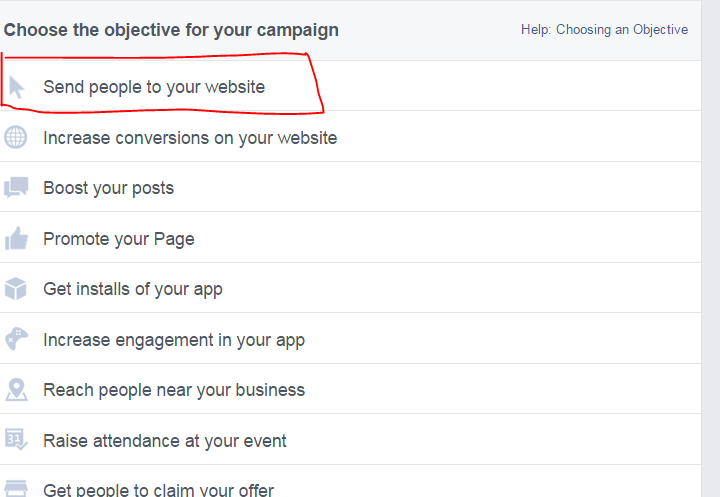Pick 'Get people to claim your offer'
Image resolution: width=720 pixels, height=497 pixels.
point(350,481)
